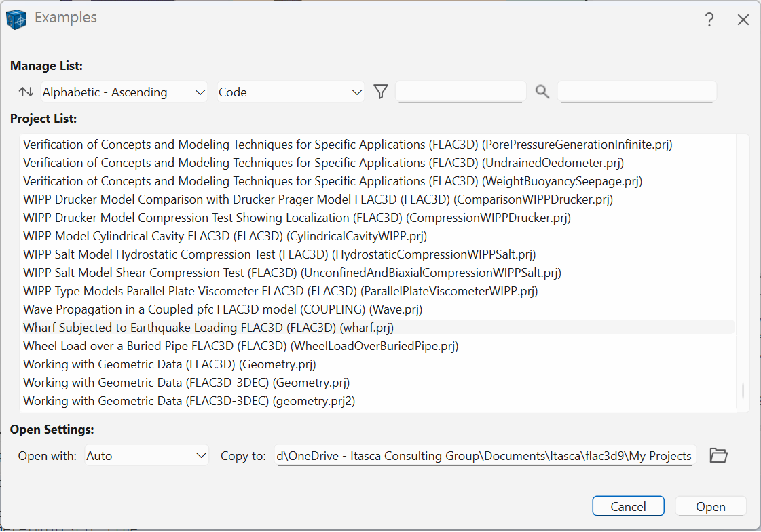761x532 pixels.
Task: Click the Open button
Action: click(711, 506)
